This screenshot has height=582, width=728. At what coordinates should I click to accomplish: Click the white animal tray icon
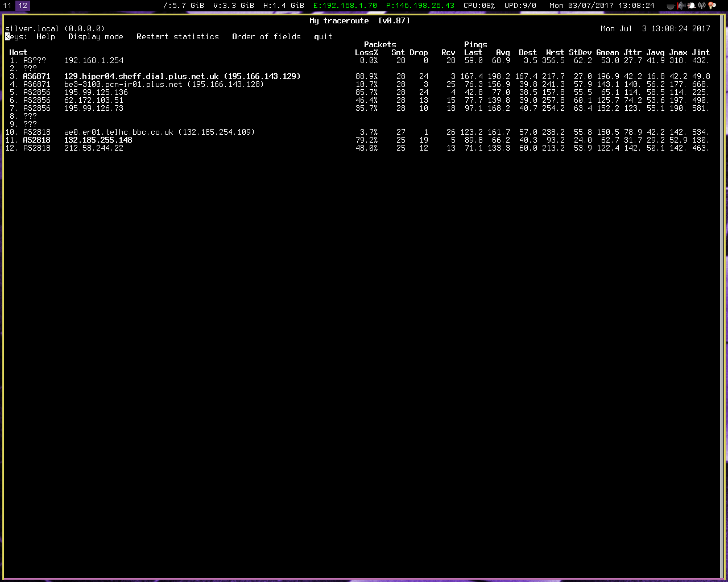click(x=691, y=6)
